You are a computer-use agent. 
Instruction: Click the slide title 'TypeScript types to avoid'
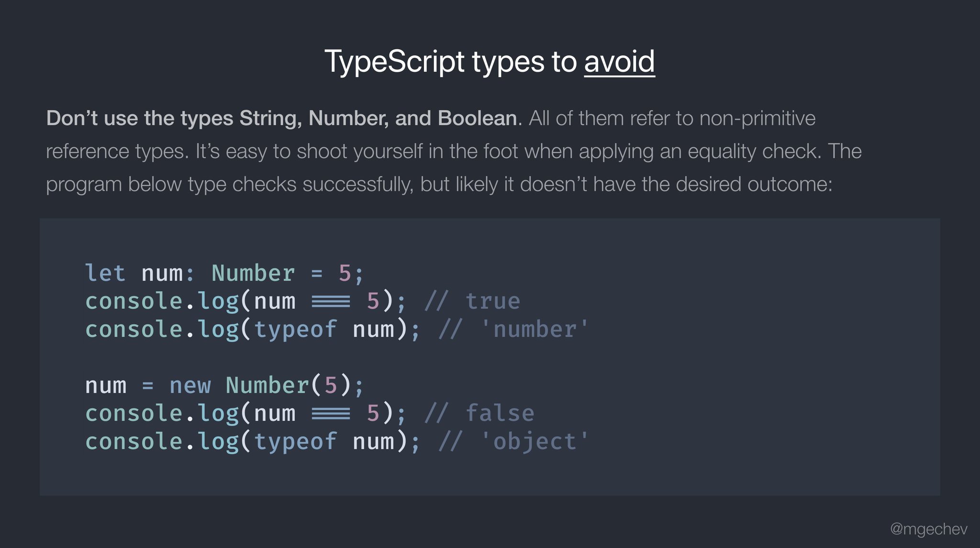coord(489,62)
